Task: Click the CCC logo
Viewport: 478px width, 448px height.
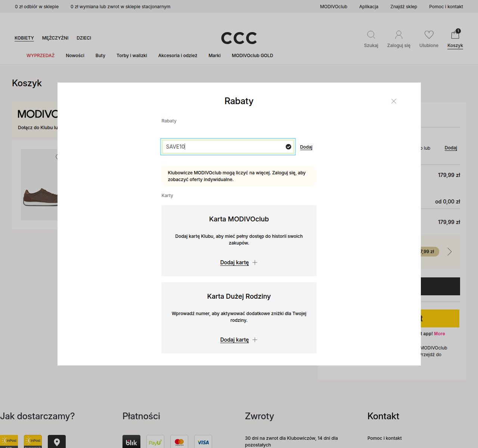Action: pos(239,38)
